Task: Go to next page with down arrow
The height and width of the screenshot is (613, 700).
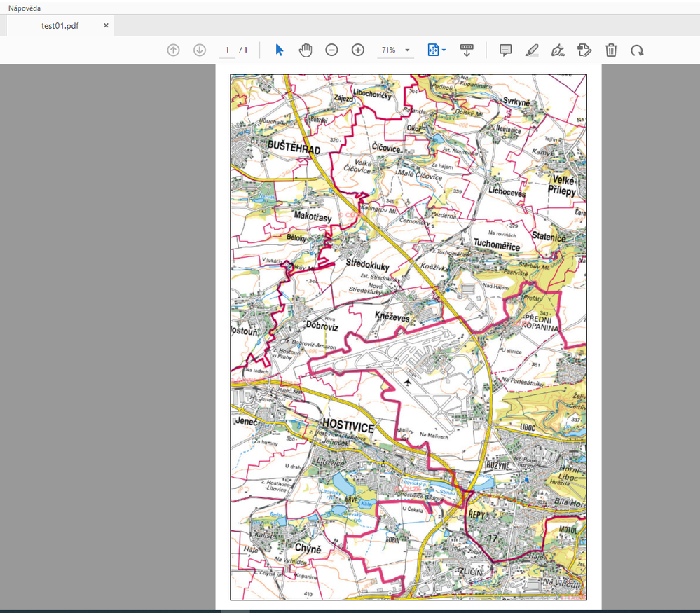Action: tap(200, 50)
